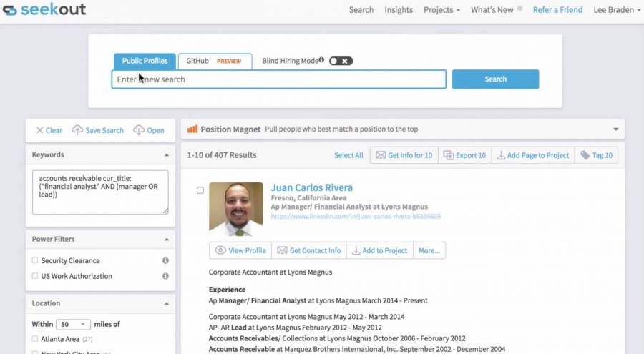This screenshot has height=354, width=644.
Task: Click the Tag 10 tag icon button
Action: tap(585, 155)
